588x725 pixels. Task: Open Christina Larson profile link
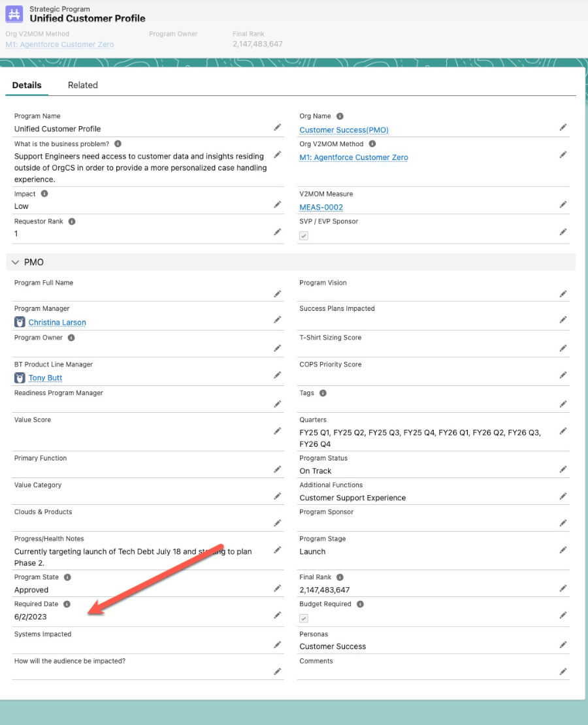tap(57, 322)
